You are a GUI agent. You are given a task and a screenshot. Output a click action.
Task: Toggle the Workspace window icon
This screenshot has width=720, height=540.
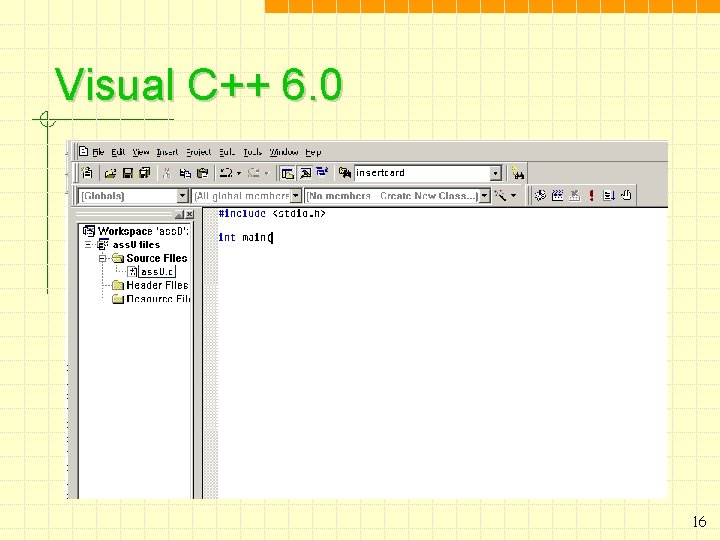click(287, 173)
